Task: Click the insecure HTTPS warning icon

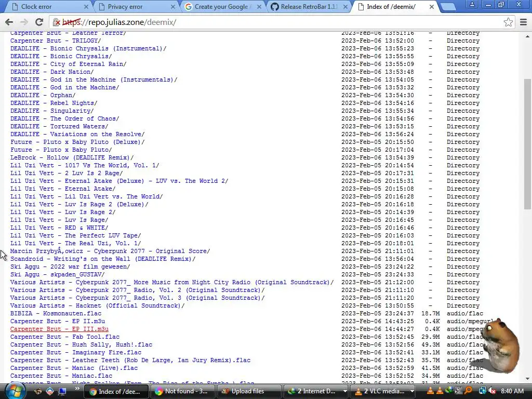Action: click(x=56, y=22)
